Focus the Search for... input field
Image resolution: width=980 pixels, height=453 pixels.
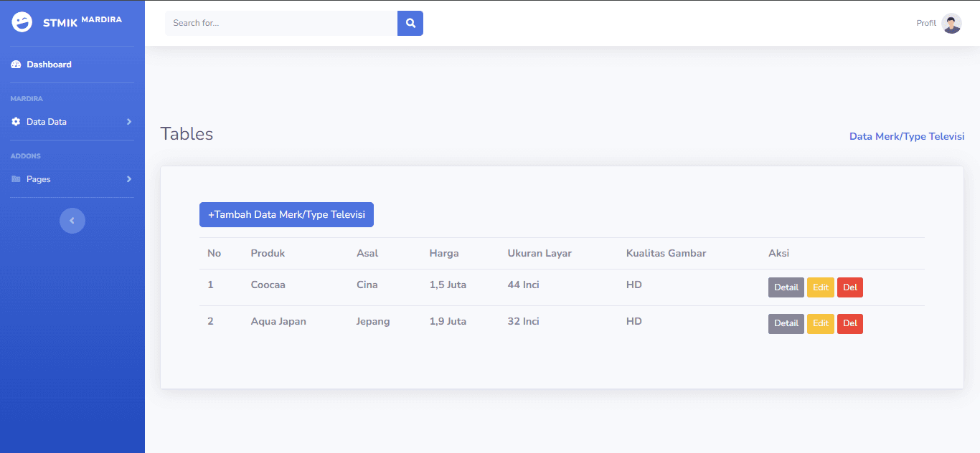tap(281, 23)
